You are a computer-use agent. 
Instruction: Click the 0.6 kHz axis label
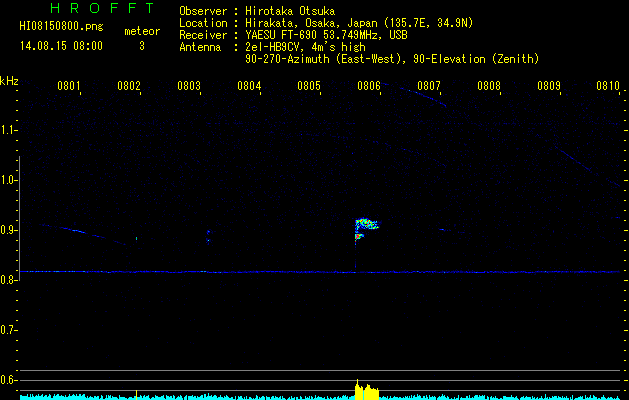[7, 380]
